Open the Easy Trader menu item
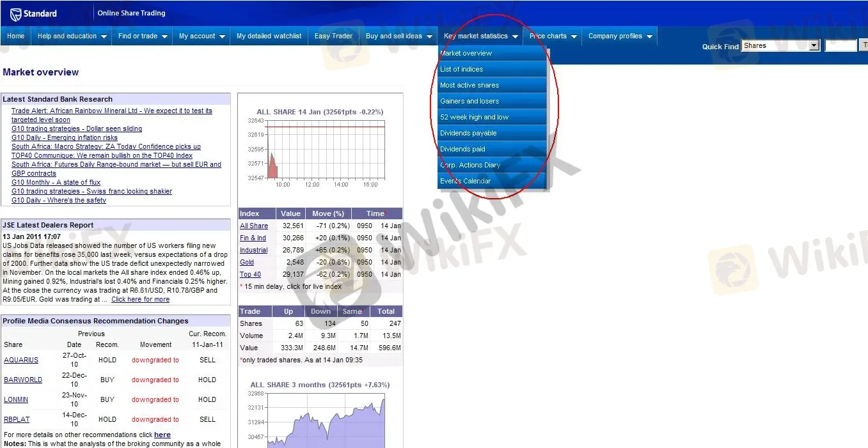868x448 pixels. click(333, 36)
